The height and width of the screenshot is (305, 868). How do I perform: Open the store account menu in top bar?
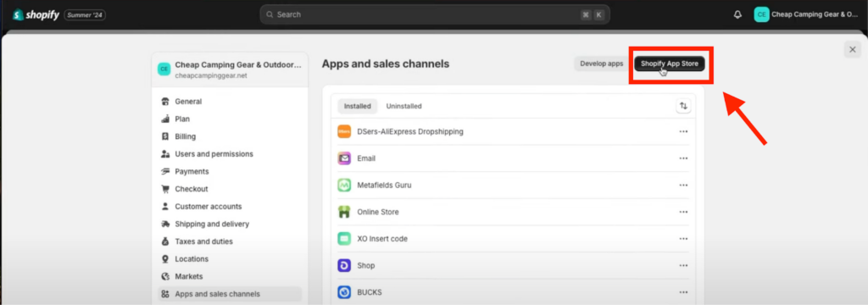(807, 15)
